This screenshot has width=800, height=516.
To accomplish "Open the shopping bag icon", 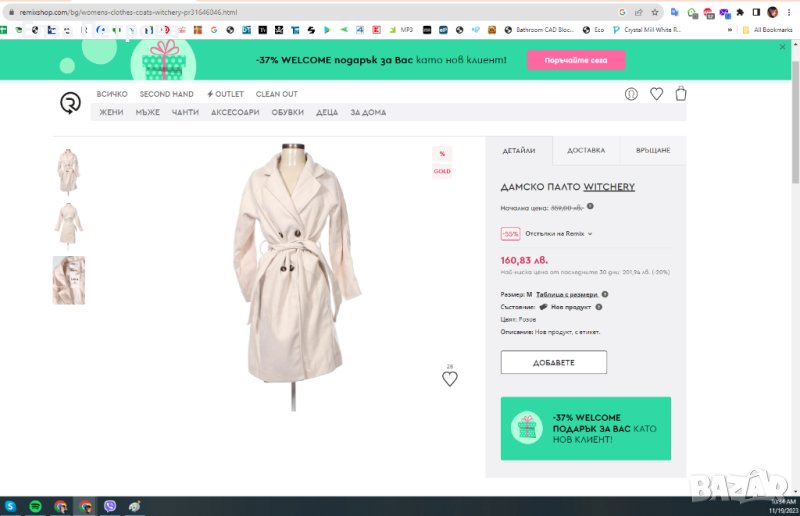I will 681,94.
